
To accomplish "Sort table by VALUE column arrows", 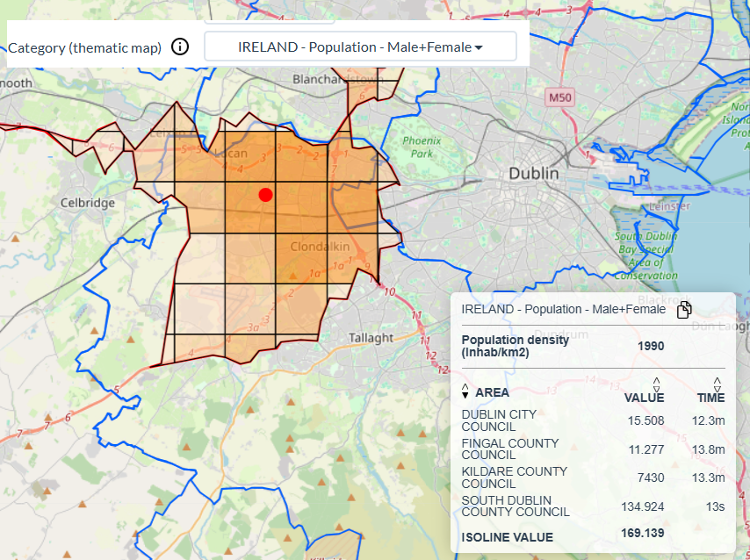I will pyautogui.click(x=656, y=384).
